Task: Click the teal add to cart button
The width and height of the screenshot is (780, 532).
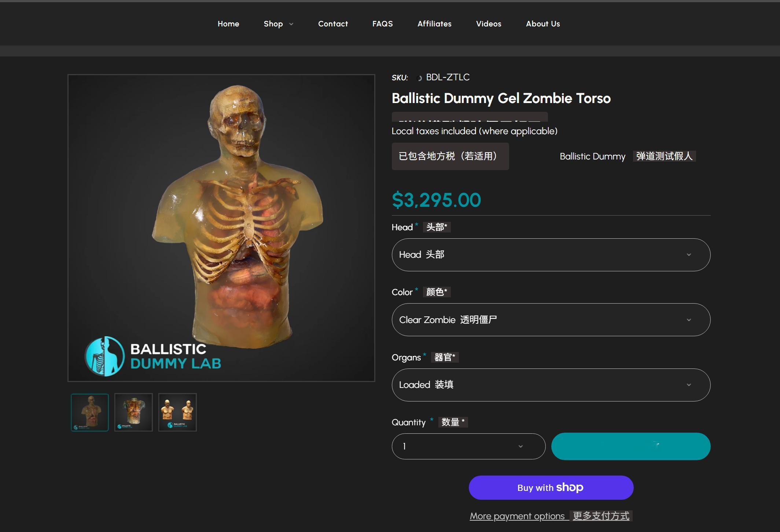Action: [x=631, y=447]
